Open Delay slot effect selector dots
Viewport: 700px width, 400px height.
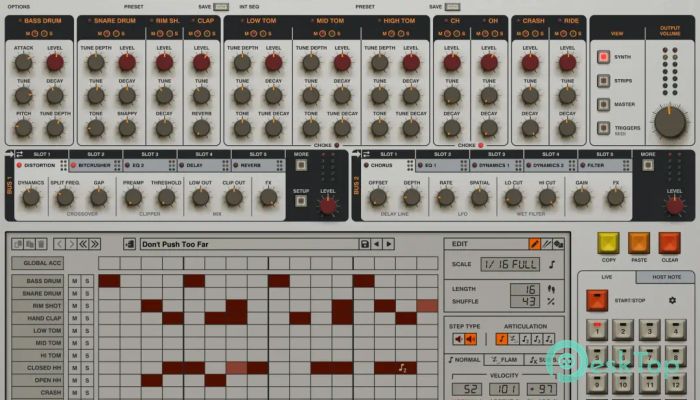pyautogui.click(x=225, y=165)
